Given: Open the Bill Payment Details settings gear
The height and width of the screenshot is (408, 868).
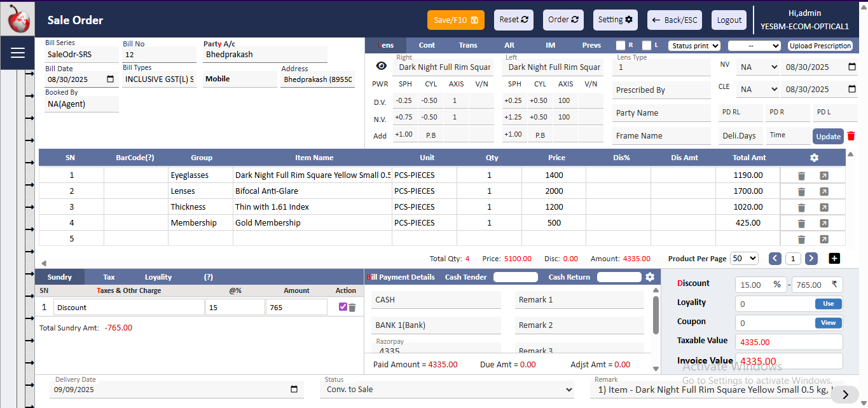Looking at the screenshot, I should [x=649, y=277].
